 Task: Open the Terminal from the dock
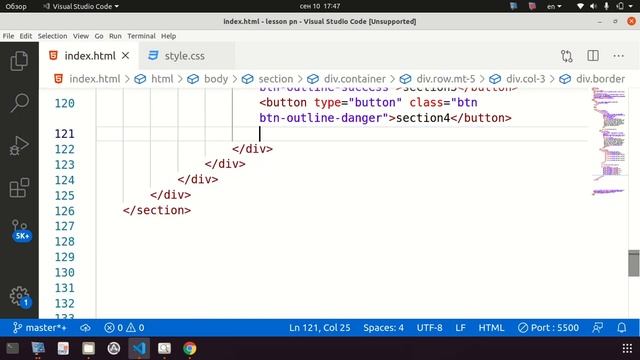[13, 348]
